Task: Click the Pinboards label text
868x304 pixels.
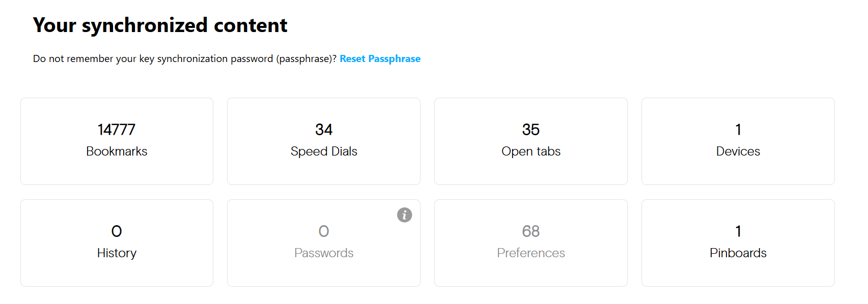Action: pyautogui.click(x=738, y=253)
